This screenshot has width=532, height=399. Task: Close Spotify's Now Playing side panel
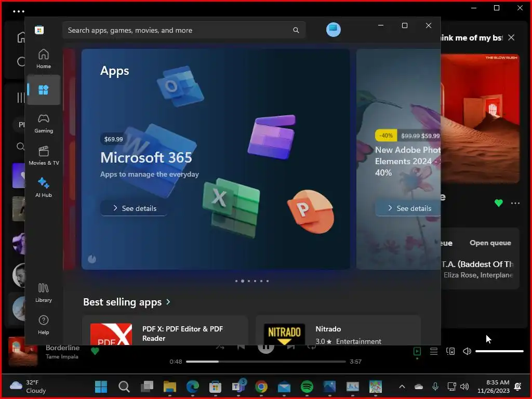tap(511, 37)
